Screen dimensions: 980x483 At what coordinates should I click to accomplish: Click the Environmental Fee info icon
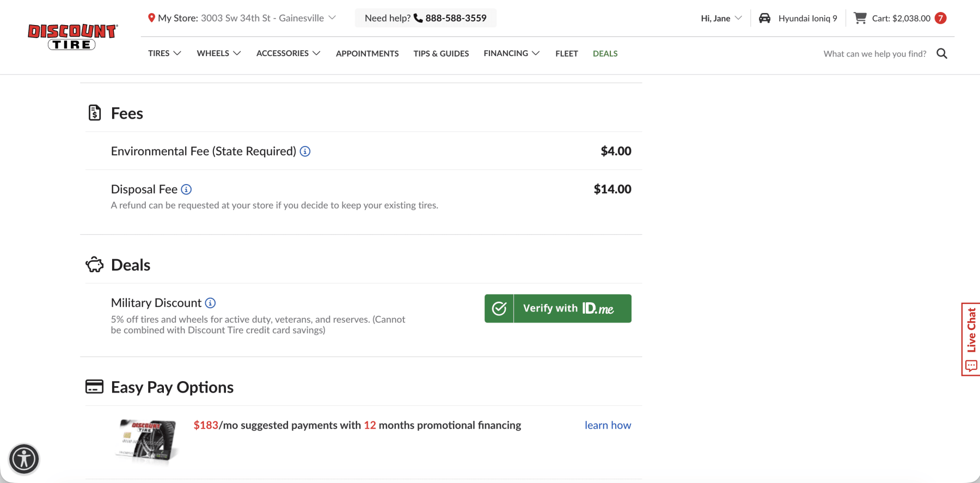point(305,151)
